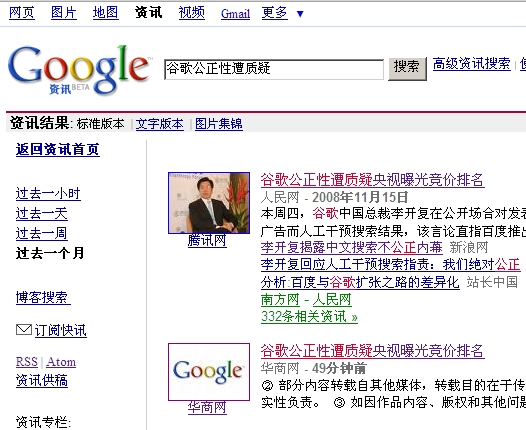Click the 搜索 button
This screenshot has width=526, height=430.
[x=407, y=69]
